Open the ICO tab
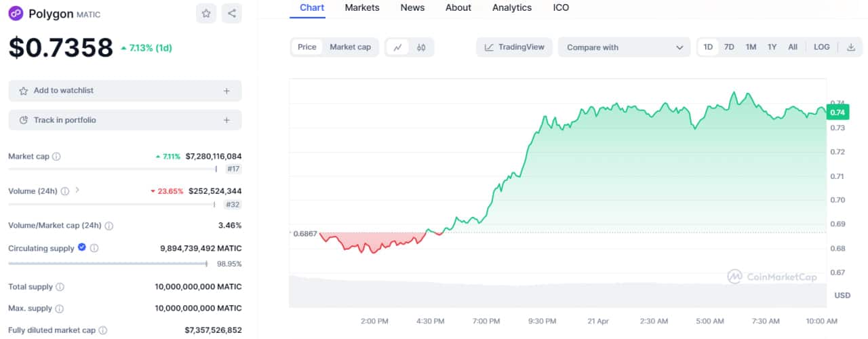Screen dimensions: 868x339 [x=561, y=7]
